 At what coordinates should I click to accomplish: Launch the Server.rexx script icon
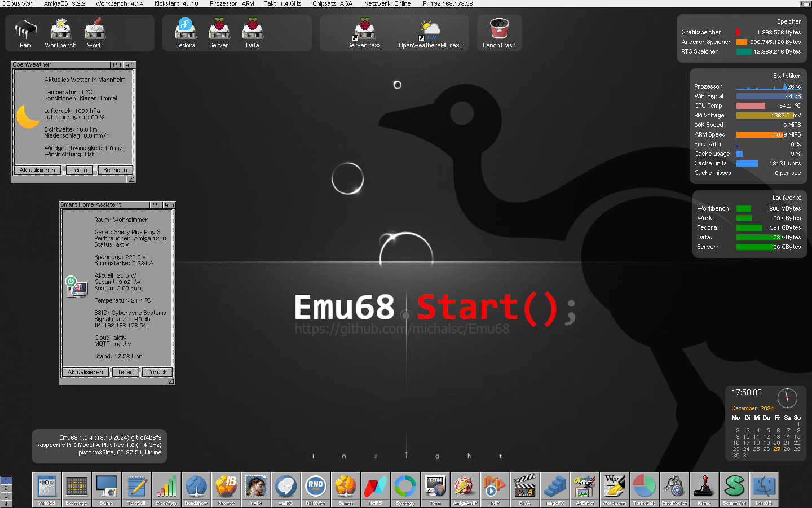tap(364, 34)
